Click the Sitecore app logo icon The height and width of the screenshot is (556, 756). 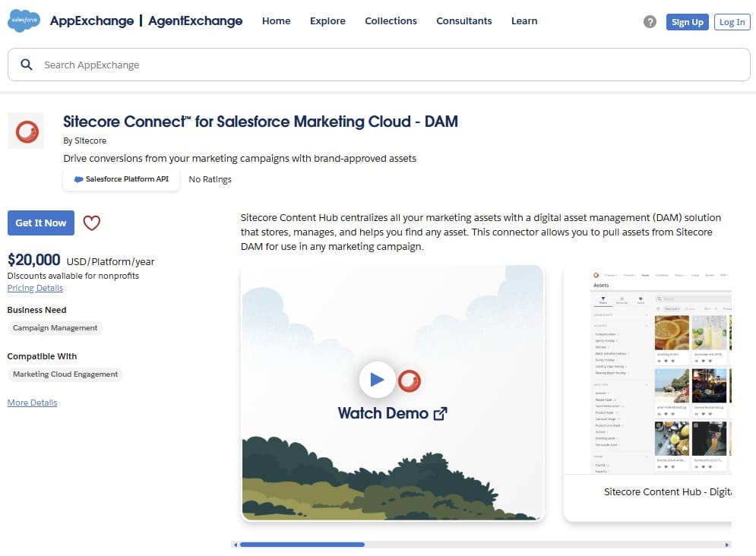point(26,130)
